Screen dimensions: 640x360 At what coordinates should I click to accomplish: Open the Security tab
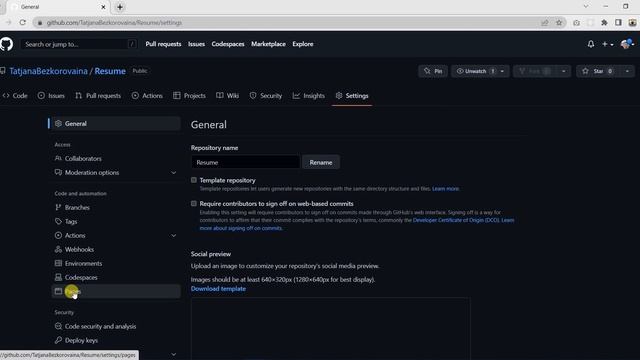266,96
